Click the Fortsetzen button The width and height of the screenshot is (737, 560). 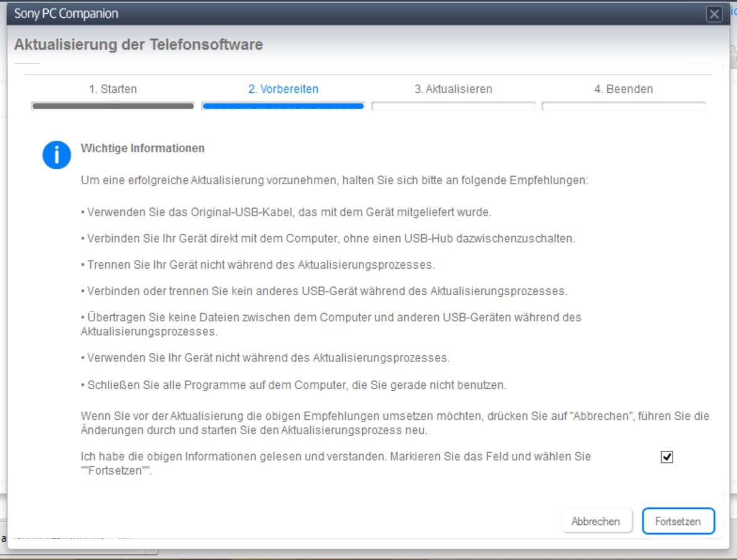(x=678, y=521)
